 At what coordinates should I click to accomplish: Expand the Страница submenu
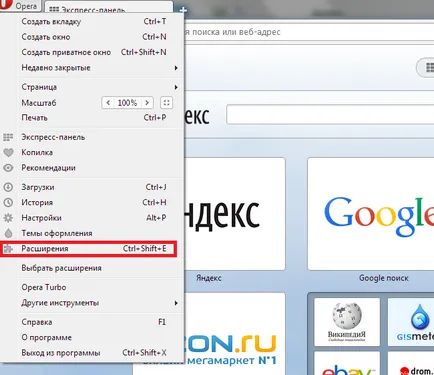[92, 87]
